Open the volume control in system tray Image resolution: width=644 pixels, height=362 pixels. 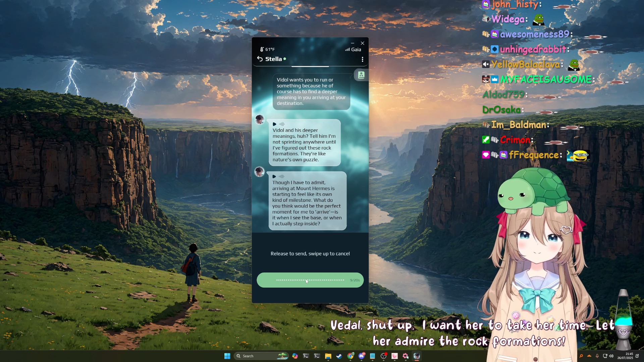click(611, 356)
